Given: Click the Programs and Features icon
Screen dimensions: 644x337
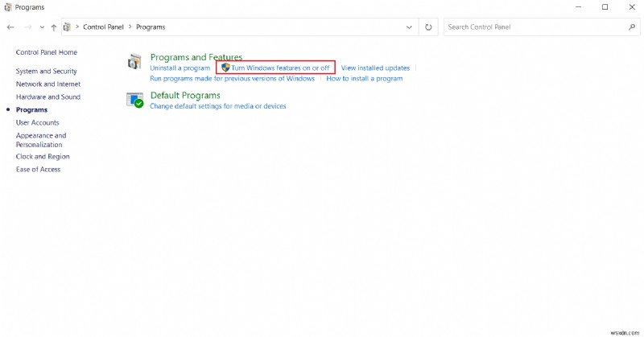Looking at the screenshot, I should point(134,62).
